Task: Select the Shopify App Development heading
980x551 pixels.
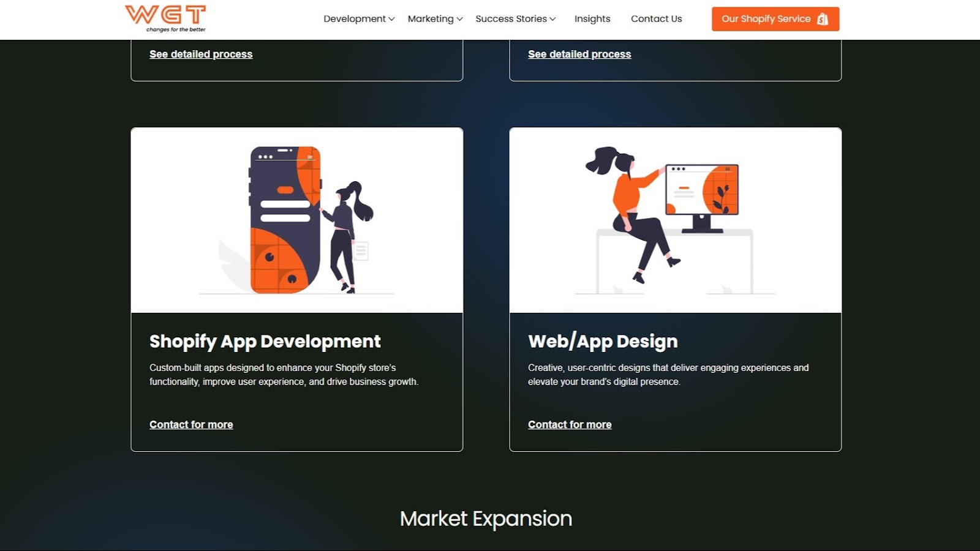Action: coord(265,341)
